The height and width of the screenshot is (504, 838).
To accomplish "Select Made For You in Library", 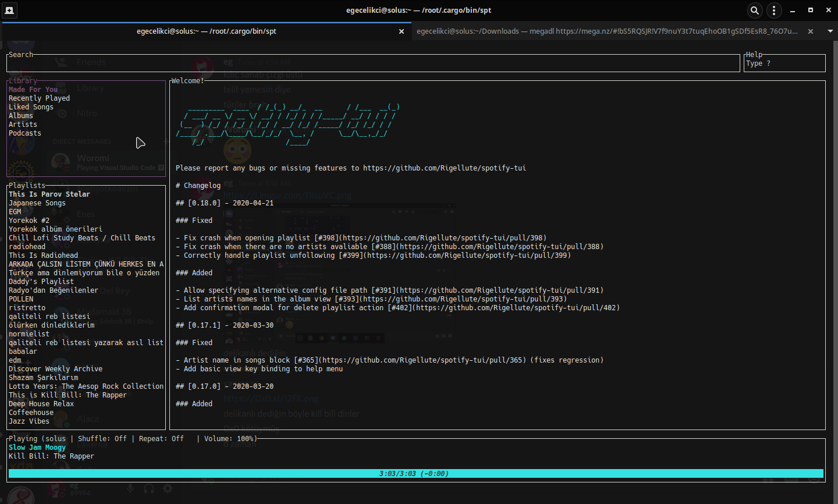I will 33,90.
